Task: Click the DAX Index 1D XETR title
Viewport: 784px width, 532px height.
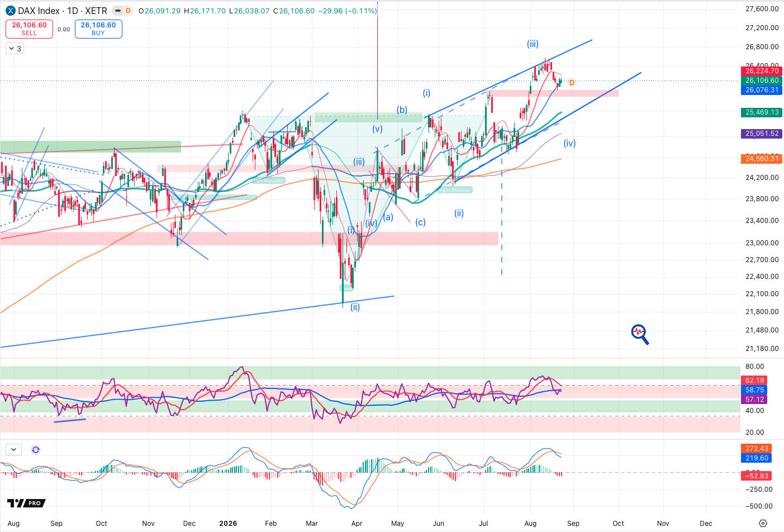Action: 63,11
